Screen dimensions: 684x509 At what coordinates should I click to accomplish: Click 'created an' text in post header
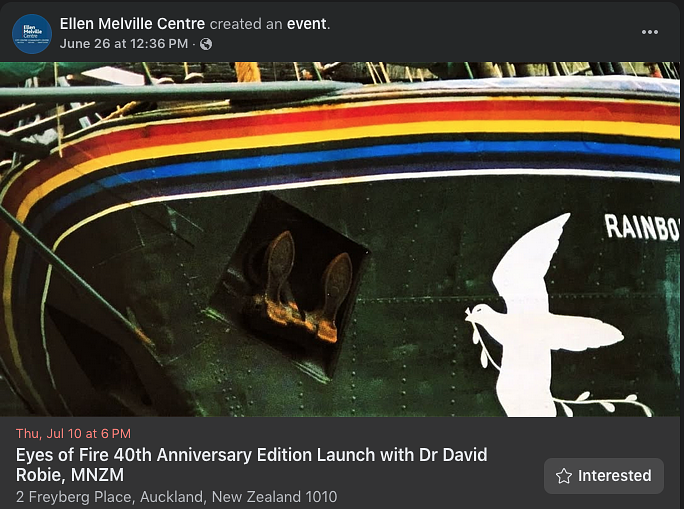246,24
